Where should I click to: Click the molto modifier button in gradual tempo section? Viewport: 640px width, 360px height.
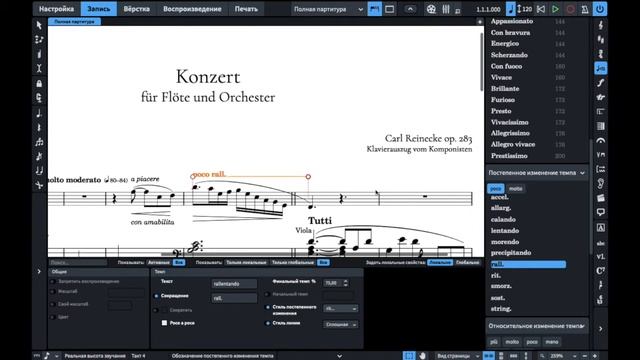(516, 189)
